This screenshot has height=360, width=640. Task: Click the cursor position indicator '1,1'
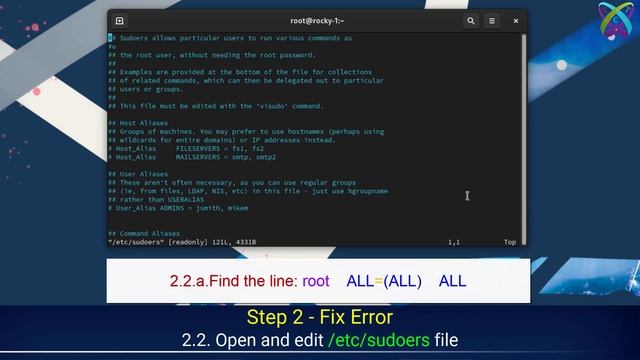click(x=454, y=242)
